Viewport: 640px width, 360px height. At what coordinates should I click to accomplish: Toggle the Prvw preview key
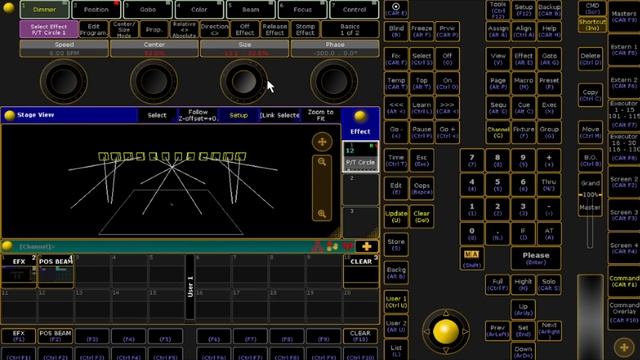pyautogui.click(x=447, y=31)
